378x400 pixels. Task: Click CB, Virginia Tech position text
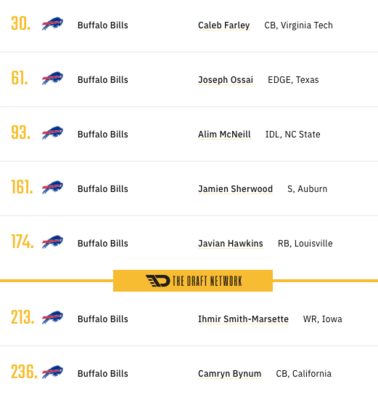[299, 25]
